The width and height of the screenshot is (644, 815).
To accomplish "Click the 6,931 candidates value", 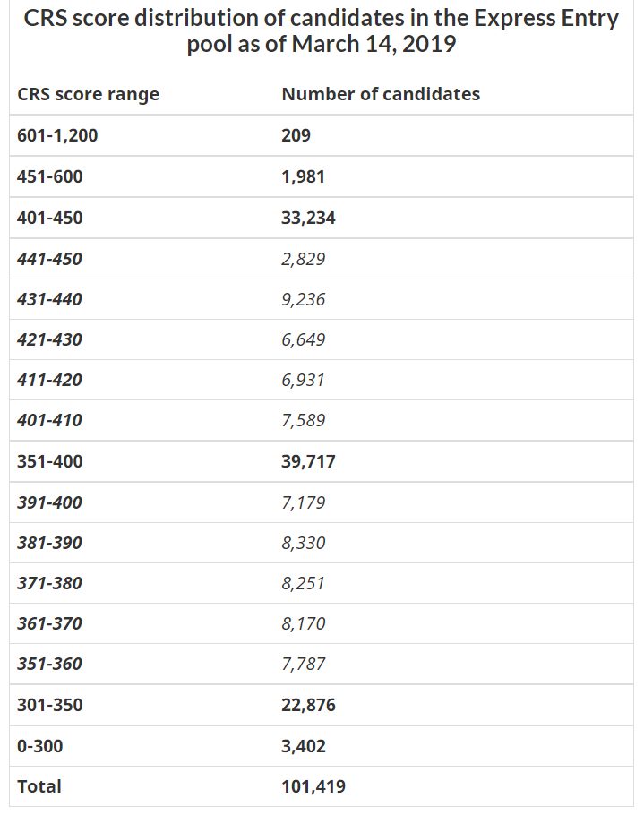I will pyautogui.click(x=303, y=380).
